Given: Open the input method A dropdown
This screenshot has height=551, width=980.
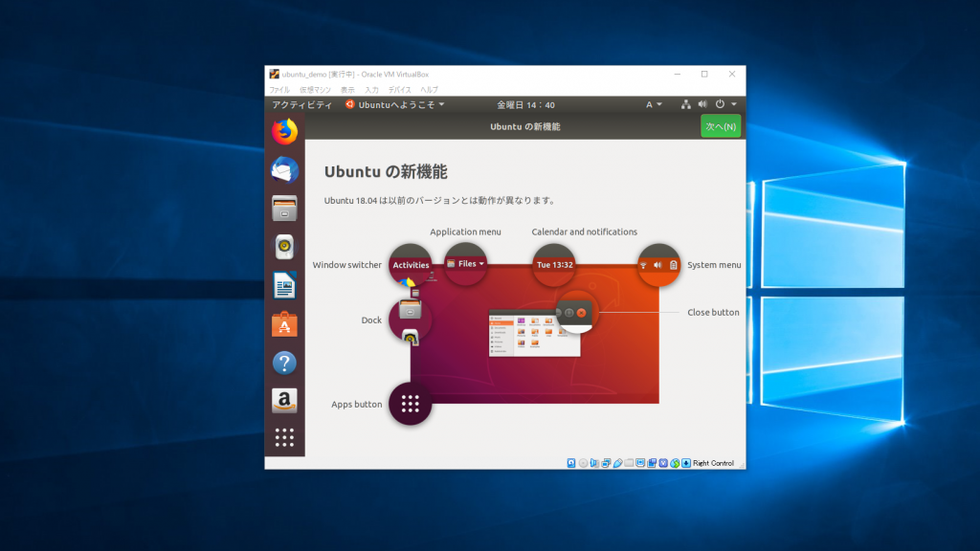Looking at the screenshot, I should 654,104.
